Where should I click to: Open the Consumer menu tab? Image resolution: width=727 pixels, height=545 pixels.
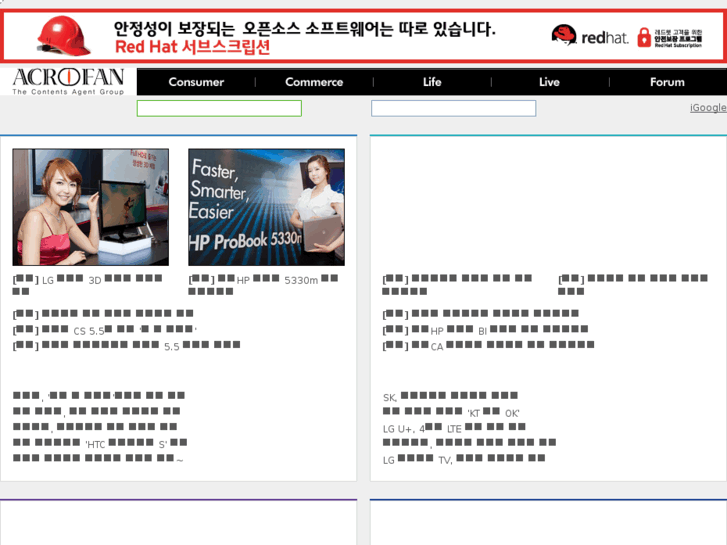[196, 82]
